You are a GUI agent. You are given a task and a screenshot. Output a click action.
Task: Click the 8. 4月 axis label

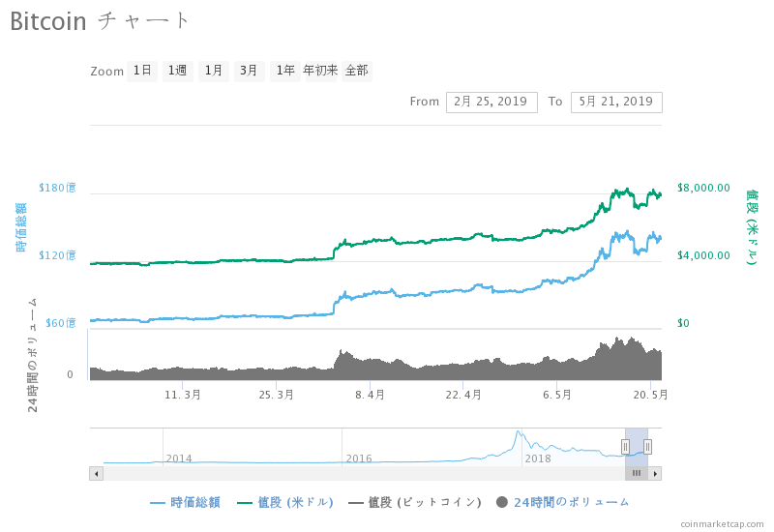coord(370,395)
